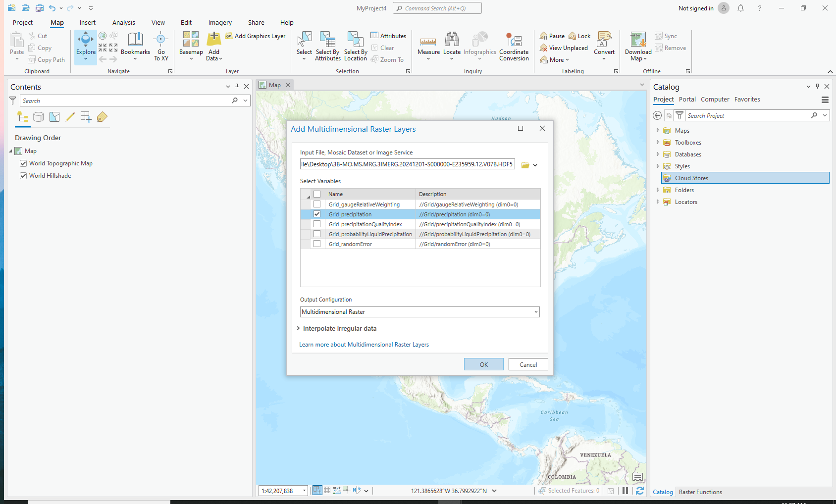Check the Grid_randomError variable checkbox

tap(317, 244)
